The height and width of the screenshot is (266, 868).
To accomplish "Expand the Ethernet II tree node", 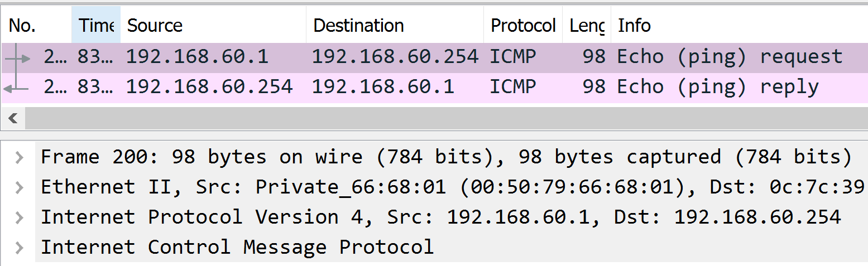I will click(x=20, y=187).
